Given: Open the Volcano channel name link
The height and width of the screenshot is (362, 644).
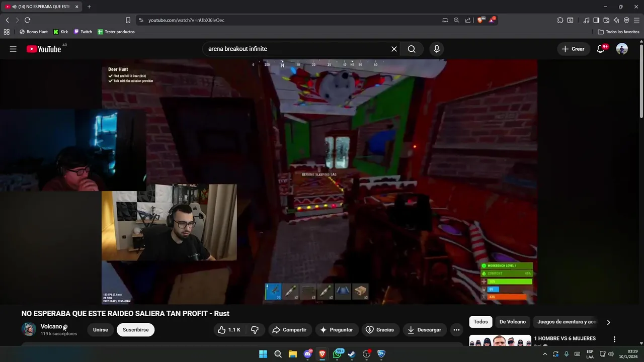Looking at the screenshot, I should [51, 326].
